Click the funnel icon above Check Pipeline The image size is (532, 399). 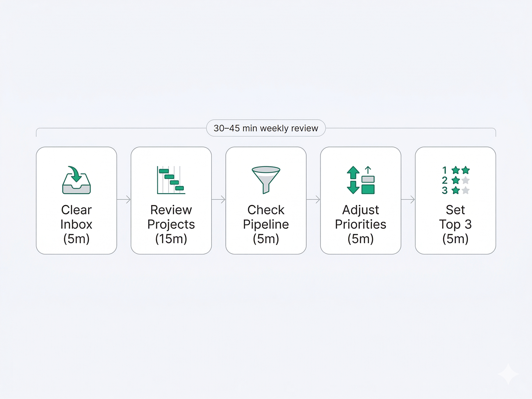point(266,180)
